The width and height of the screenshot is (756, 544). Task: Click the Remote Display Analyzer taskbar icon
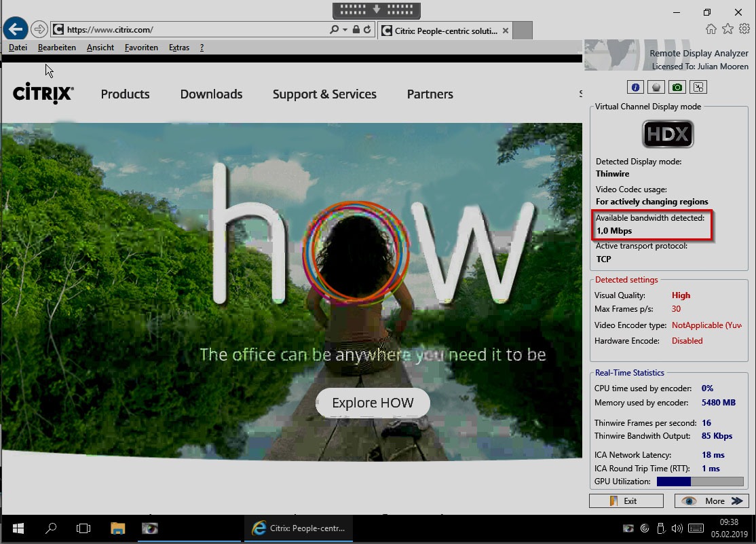click(150, 528)
